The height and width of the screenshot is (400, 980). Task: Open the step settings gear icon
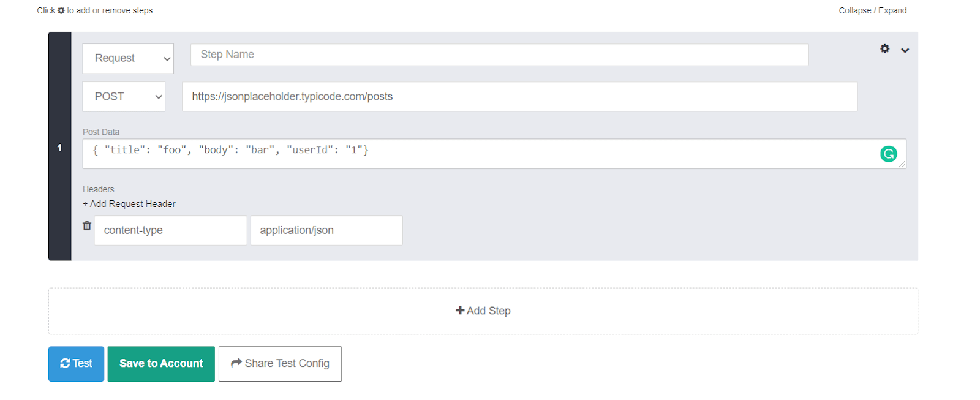(884, 48)
